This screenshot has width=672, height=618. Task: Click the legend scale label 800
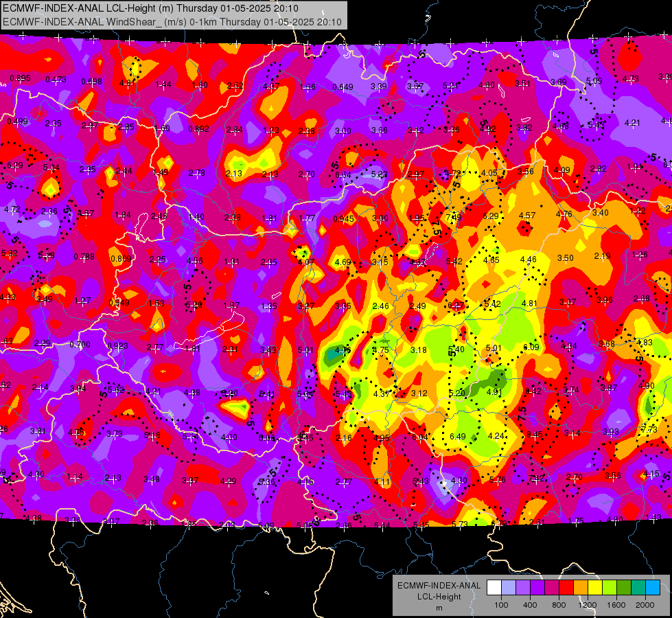(x=559, y=605)
